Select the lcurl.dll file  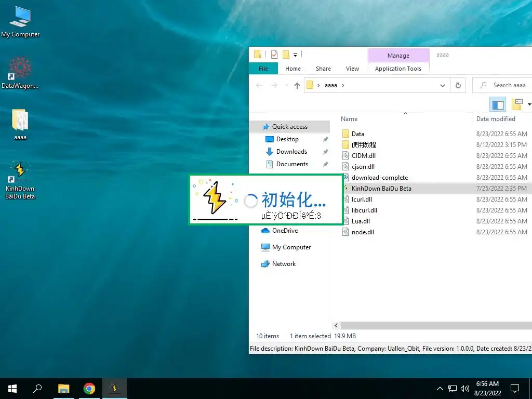pos(362,199)
